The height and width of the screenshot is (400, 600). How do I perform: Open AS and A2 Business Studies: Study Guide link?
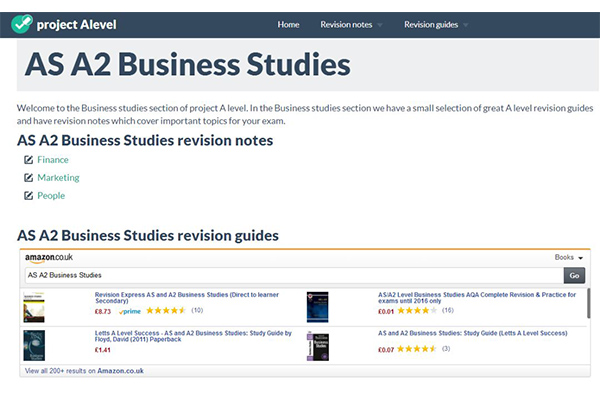click(473, 333)
